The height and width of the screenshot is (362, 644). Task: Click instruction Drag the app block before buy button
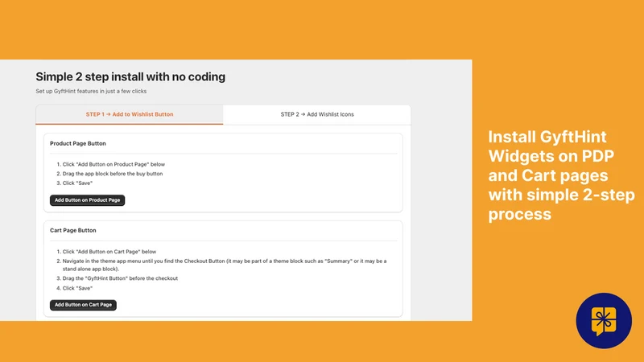pos(113,174)
